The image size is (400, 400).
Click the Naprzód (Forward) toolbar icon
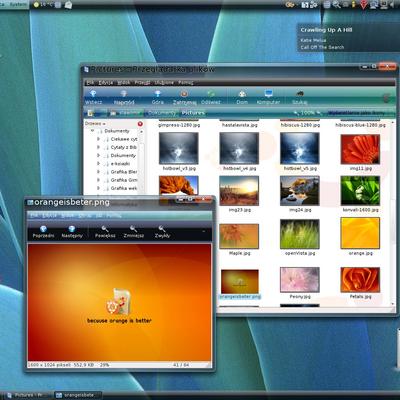[124, 94]
